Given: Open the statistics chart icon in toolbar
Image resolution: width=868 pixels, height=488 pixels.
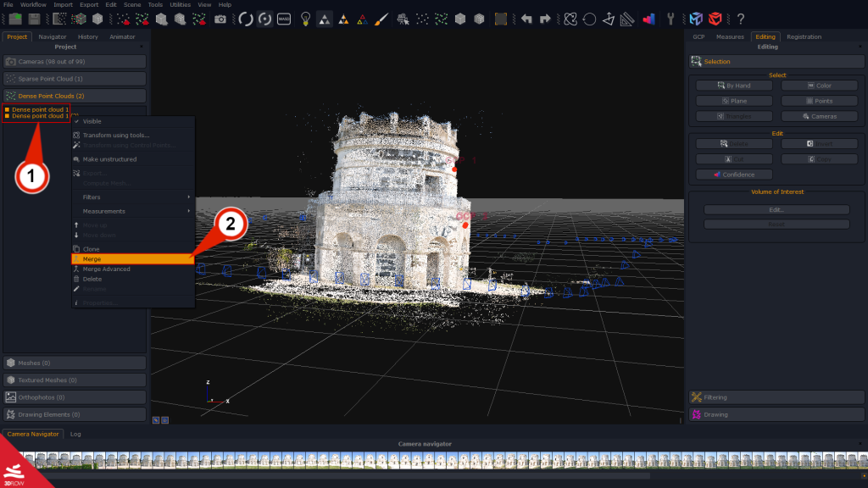Looking at the screenshot, I should tap(648, 18).
